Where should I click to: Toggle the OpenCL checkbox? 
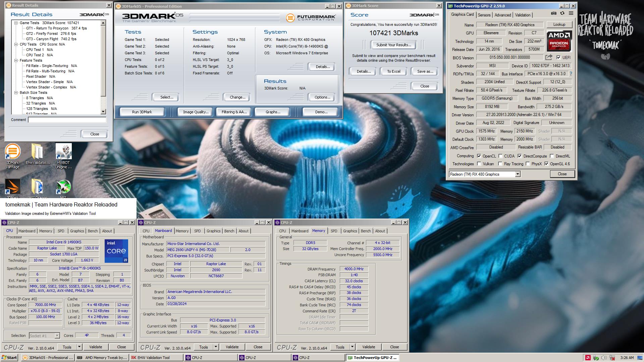coord(479,156)
